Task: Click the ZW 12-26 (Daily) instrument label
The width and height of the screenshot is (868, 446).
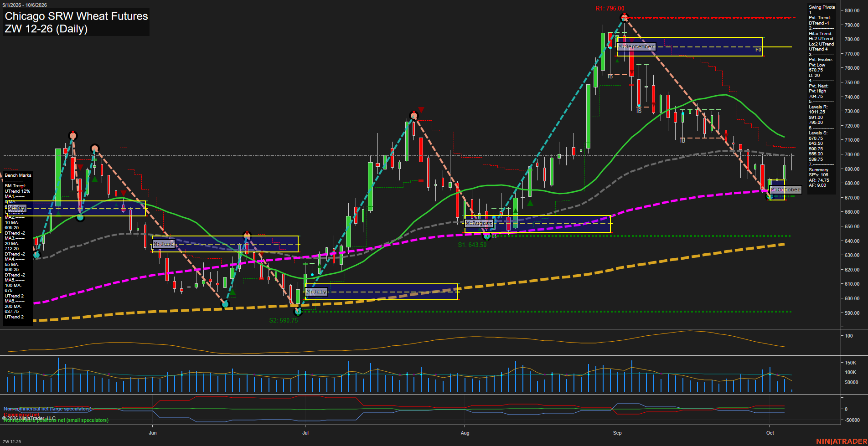Action: click(46, 29)
